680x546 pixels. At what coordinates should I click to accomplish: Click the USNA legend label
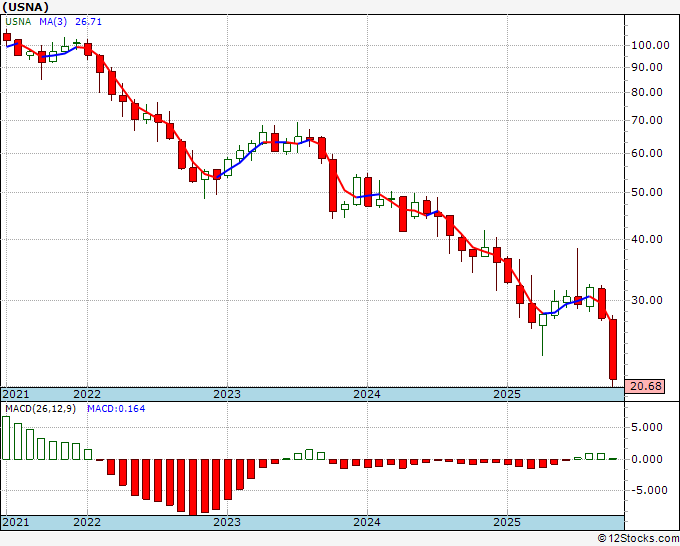coord(18,22)
